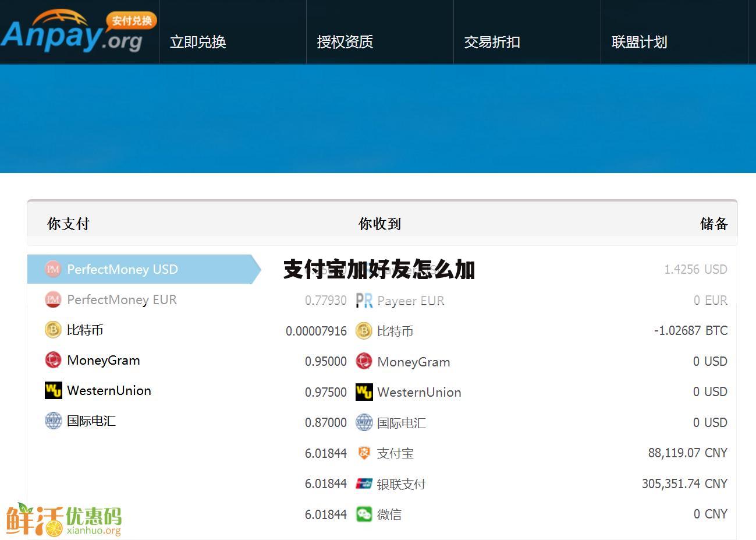Image resolution: width=756 pixels, height=540 pixels.
Task: Click the Payeer PR logo icon
Action: pos(364,301)
